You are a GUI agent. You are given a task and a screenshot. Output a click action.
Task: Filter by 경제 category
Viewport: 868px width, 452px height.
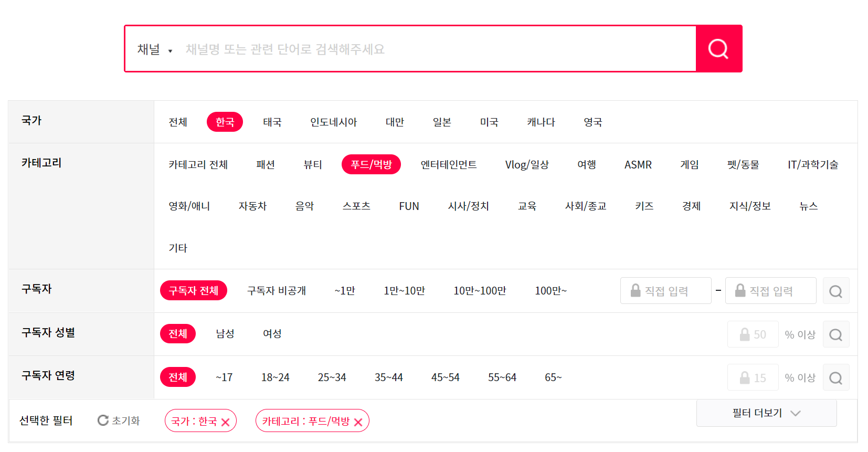(692, 206)
